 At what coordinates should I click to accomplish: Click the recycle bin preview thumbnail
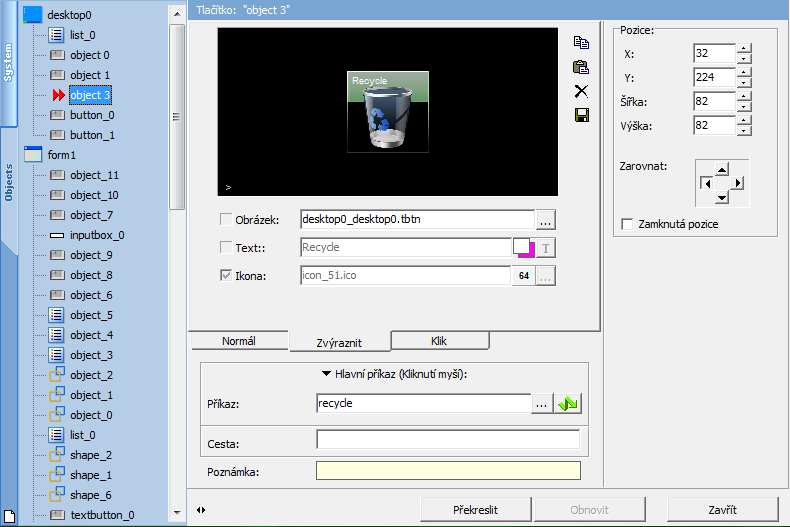click(388, 111)
